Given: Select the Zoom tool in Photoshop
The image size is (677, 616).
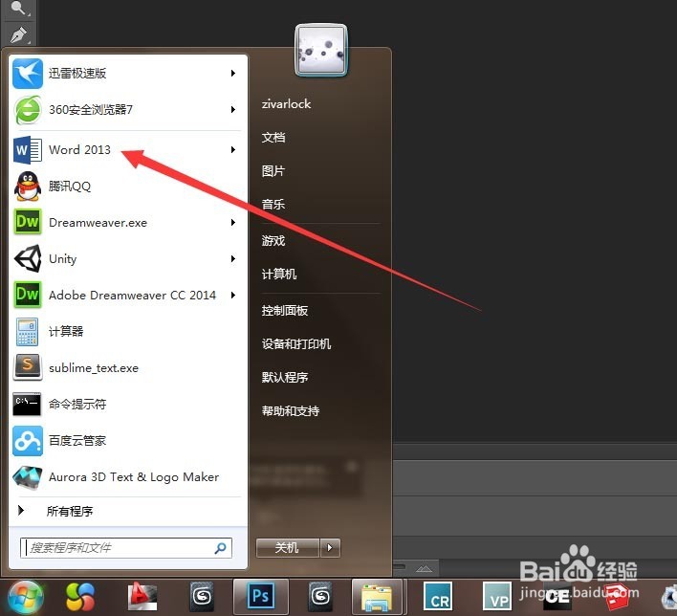Looking at the screenshot, I should point(19,9).
